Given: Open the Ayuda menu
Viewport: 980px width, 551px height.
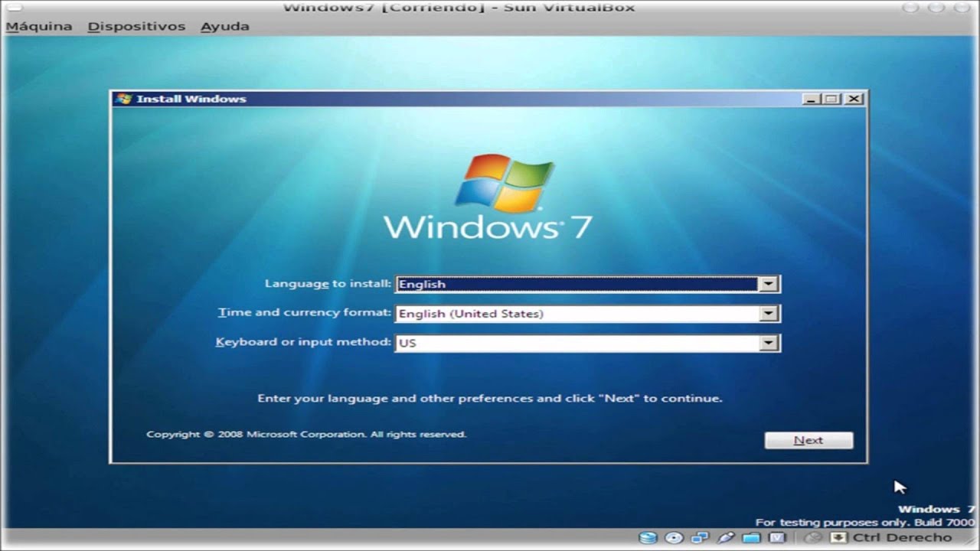Looking at the screenshot, I should tap(224, 26).
